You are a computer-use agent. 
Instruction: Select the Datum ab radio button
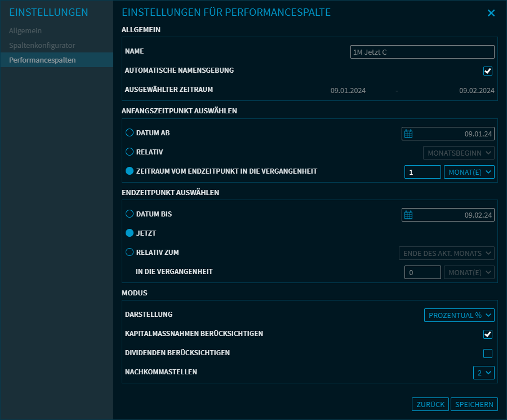pyautogui.click(x=130, y=133)
